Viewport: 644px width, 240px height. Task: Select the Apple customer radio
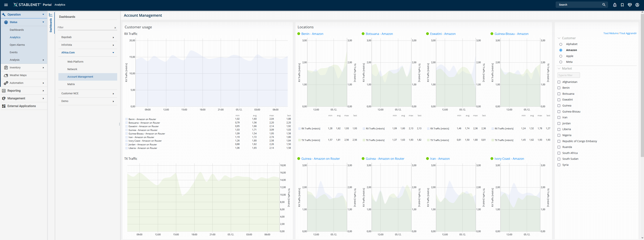pos(561,56)
